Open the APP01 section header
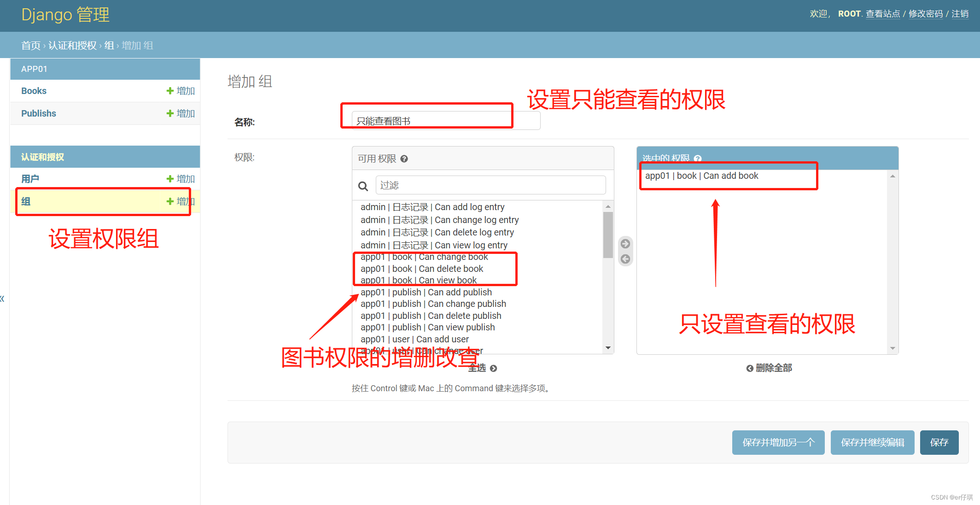Viewport: 980px width, 505px height. tap(34, 69)
